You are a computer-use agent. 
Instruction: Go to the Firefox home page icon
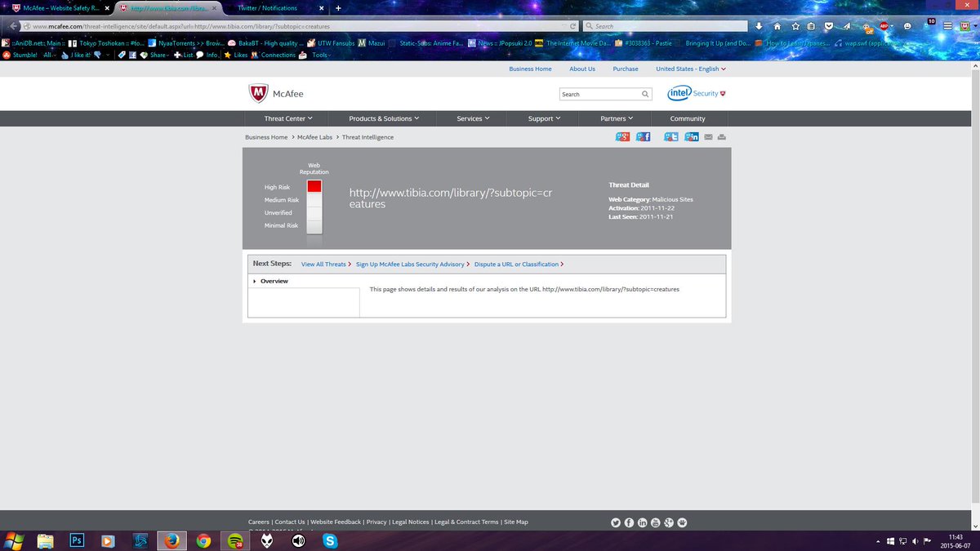[x=777, y=26]
